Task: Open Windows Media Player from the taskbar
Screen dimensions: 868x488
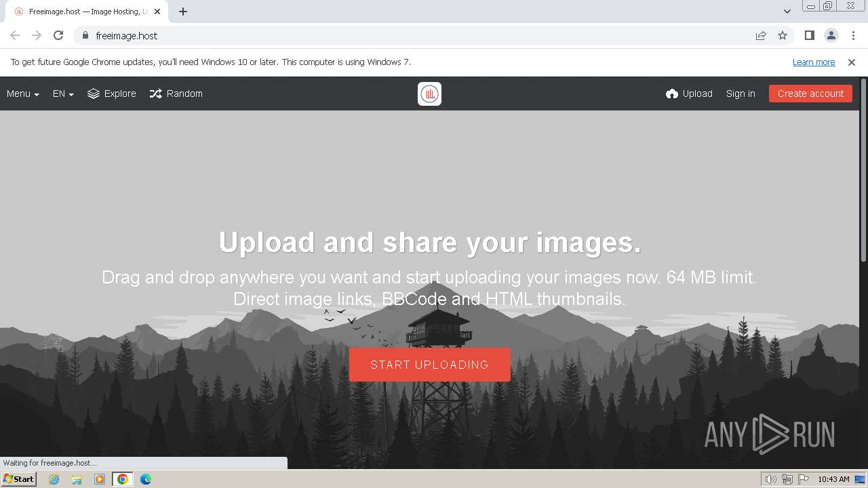Action: pos(100,479)
